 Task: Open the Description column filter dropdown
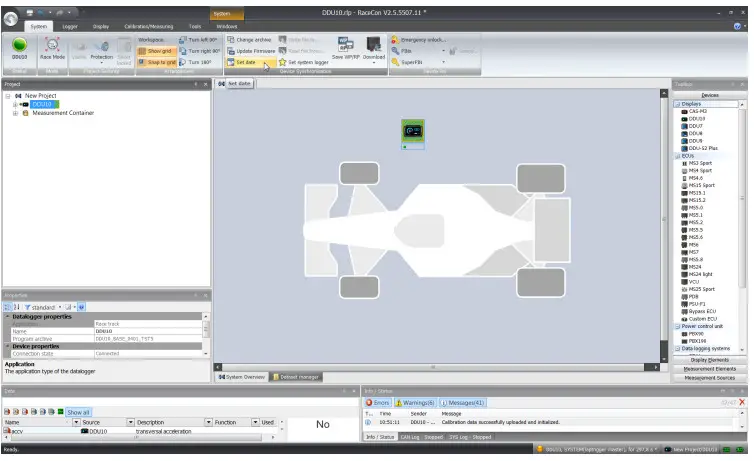(x=208, y=422)
